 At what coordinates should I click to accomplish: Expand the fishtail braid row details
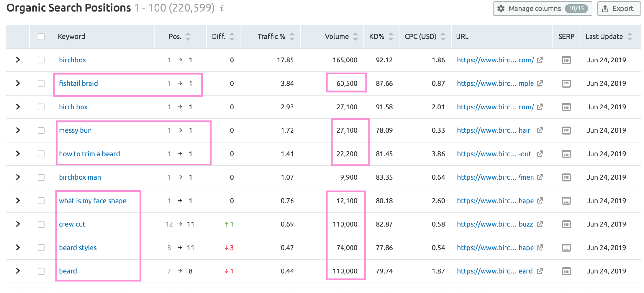tap(18, 83)
